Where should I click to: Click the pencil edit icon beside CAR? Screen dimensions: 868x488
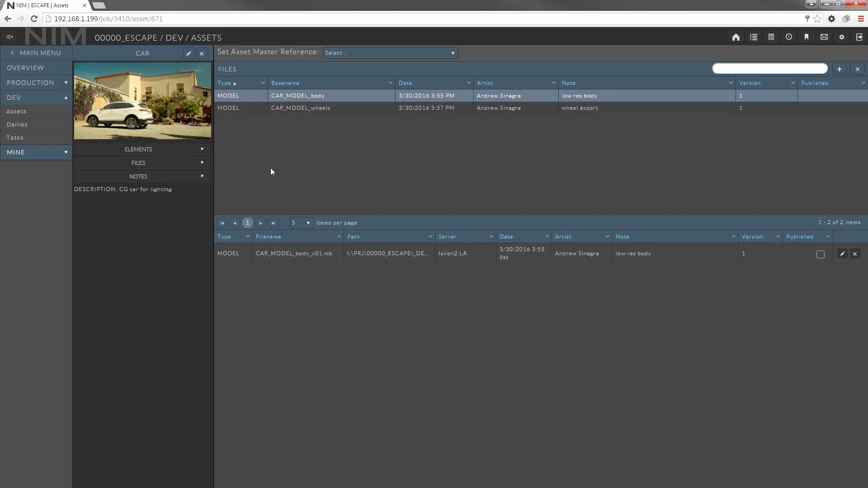coord(189,53)
